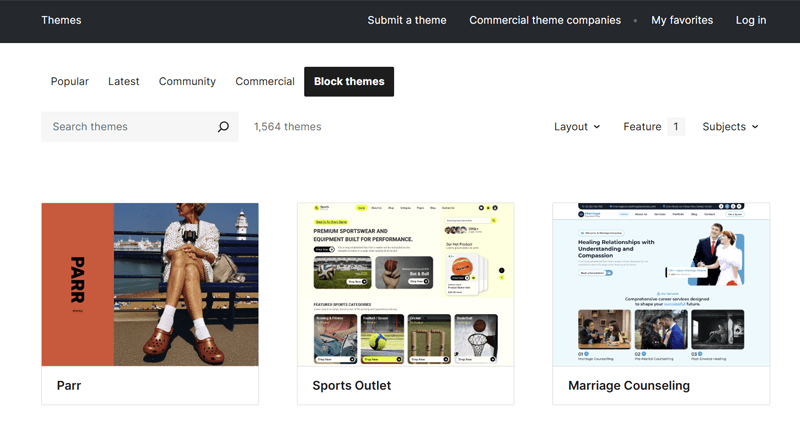The width and height of the screenshot is (800, 430).
Task: Click the 1,564 themes count
Action: [x=288, y=127]
